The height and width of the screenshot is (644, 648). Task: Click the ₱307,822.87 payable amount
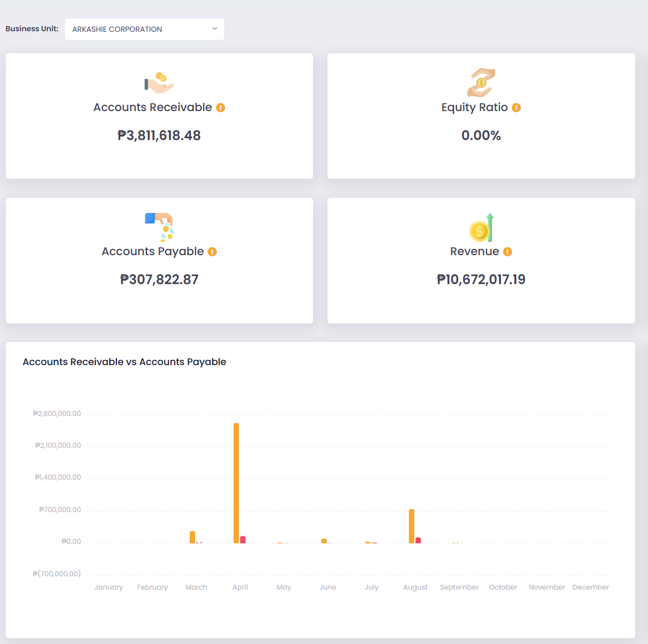click(x=159, y=279)
